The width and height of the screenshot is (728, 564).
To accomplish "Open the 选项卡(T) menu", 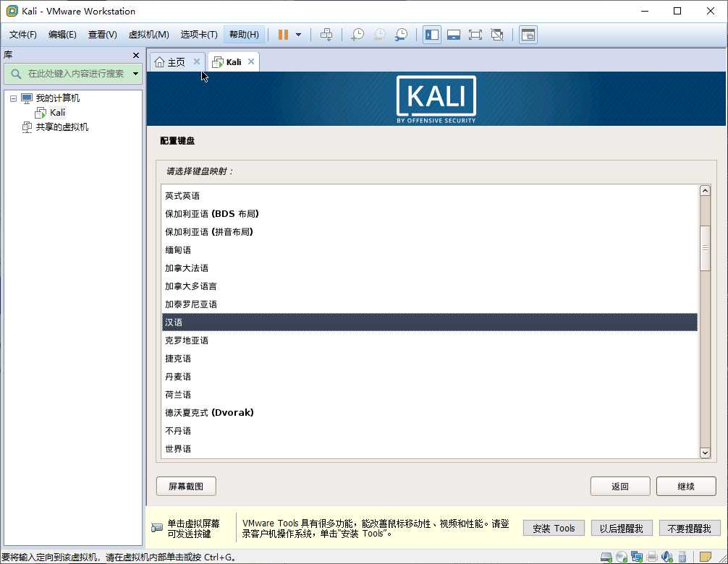I will (x=199, y=35).
